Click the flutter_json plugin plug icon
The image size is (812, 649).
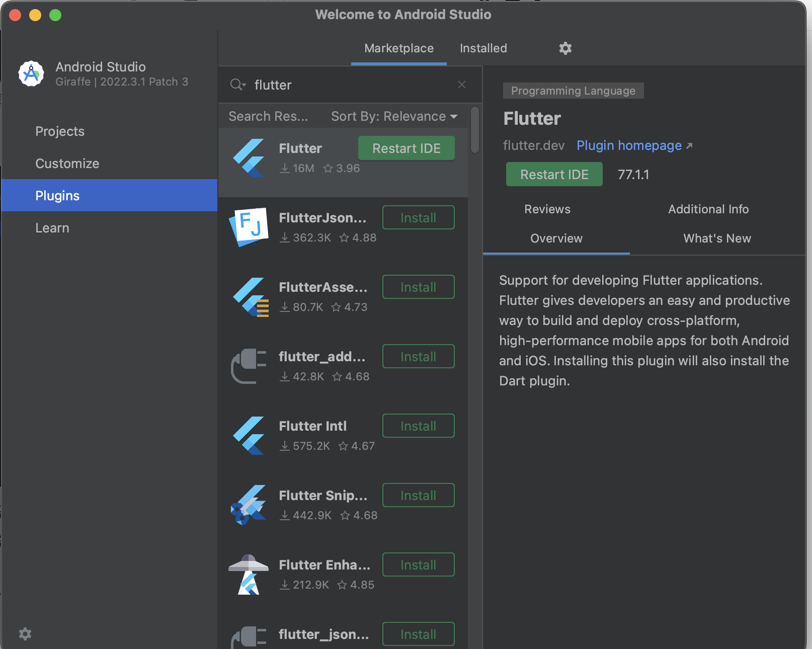click(249, 637)
